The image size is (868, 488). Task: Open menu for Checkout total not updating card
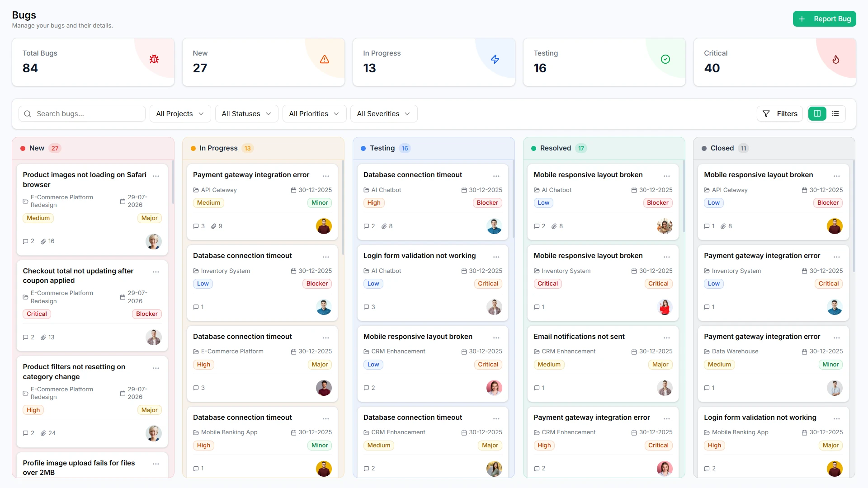click(156, 272)
